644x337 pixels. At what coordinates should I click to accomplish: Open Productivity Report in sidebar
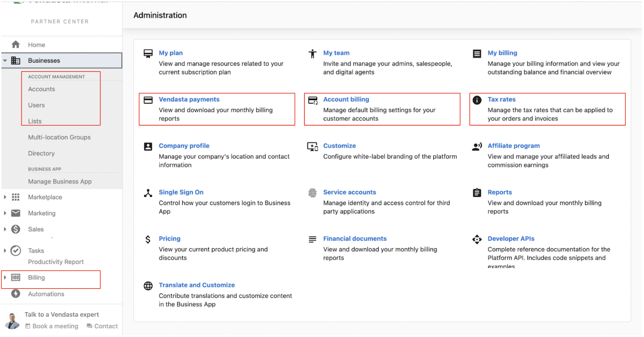click(56, 262)
